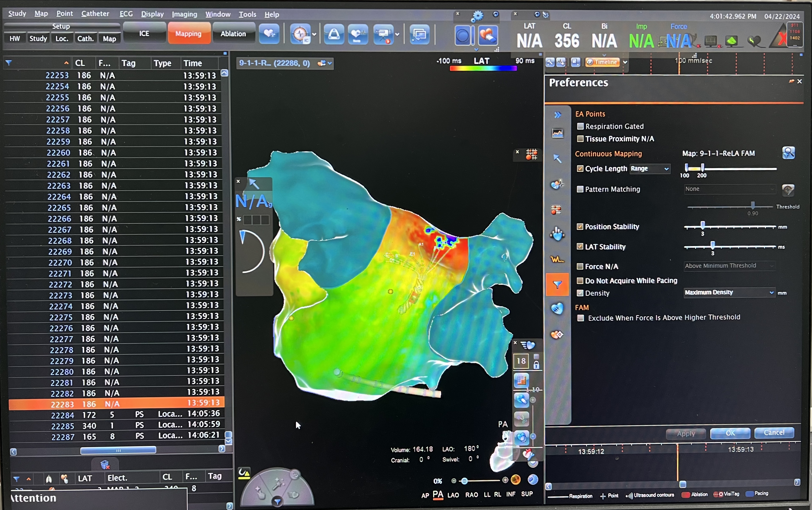Uncheck the Cycle Length filter

[x=580, y=168]
